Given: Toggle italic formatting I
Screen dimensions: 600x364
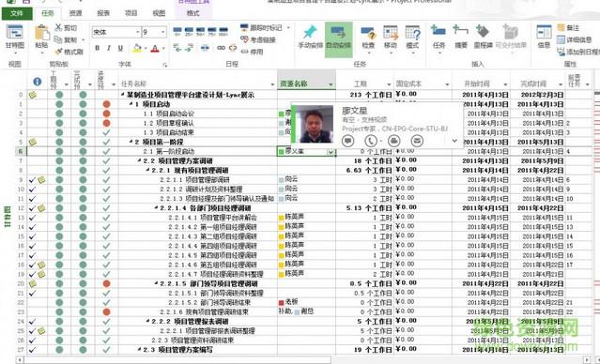Looking at the screenshot, I should [109, 48].
